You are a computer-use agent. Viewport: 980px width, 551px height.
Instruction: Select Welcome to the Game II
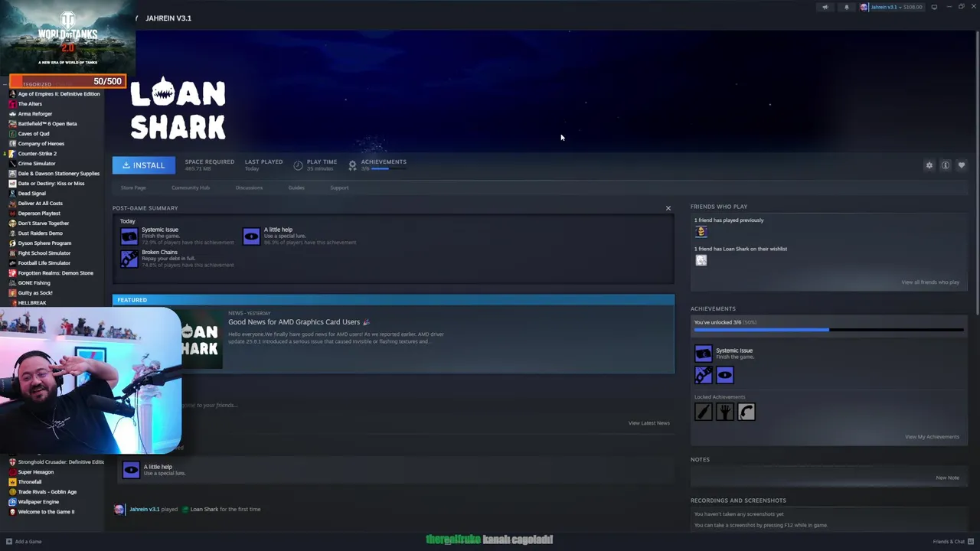tap(46, 511)
